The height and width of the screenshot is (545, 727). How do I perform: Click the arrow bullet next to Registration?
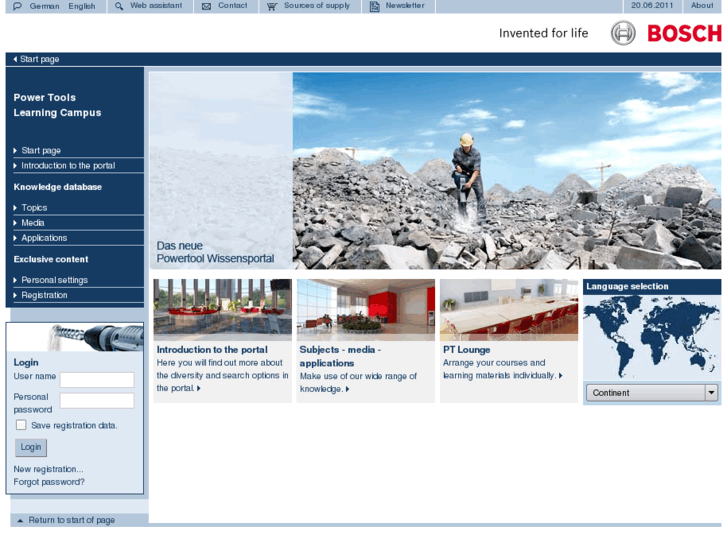[15, 295]
